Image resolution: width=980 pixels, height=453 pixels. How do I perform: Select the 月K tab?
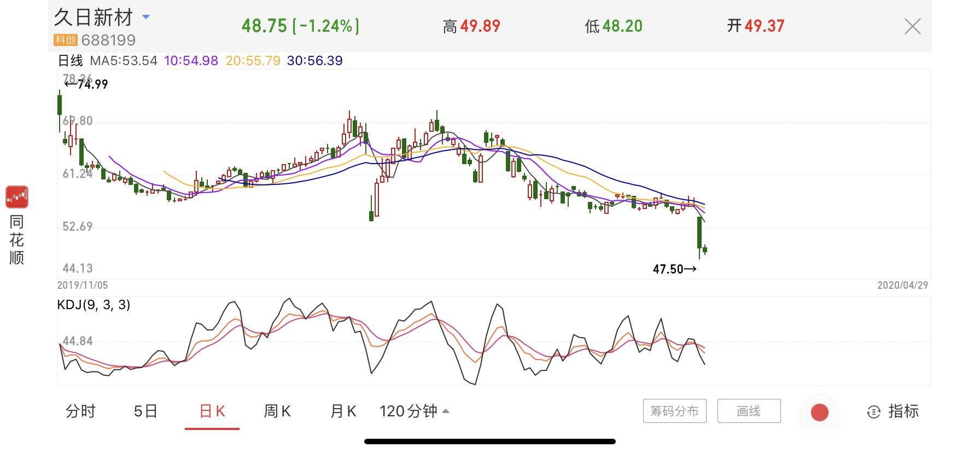pos(343,411)
